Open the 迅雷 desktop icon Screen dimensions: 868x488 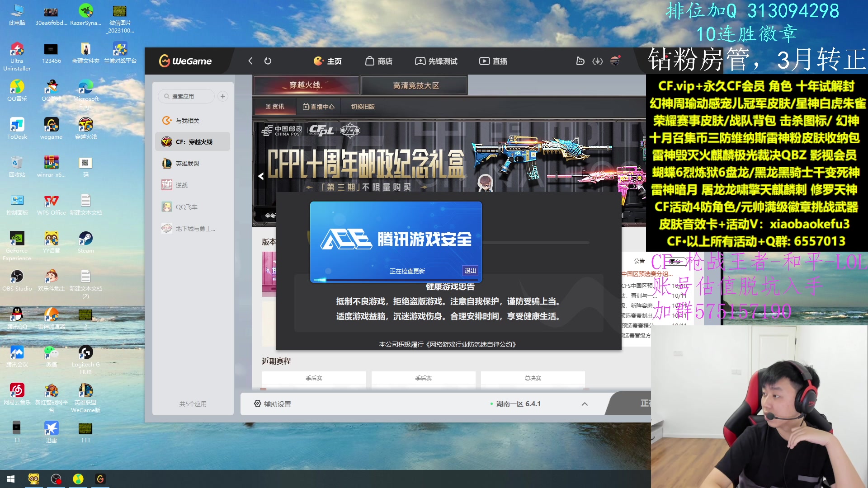point(52,432)
